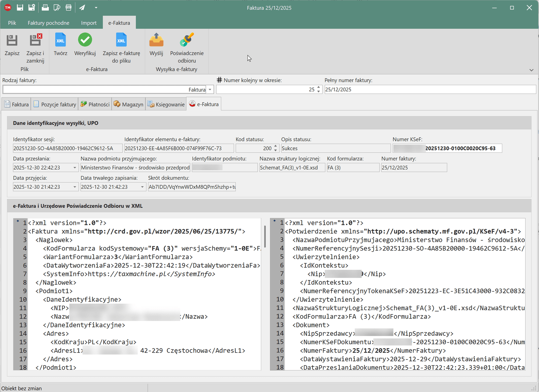Increase Numer kolejny w okresie value
Viewport: 539px width, 392px height.
point(319,88)
